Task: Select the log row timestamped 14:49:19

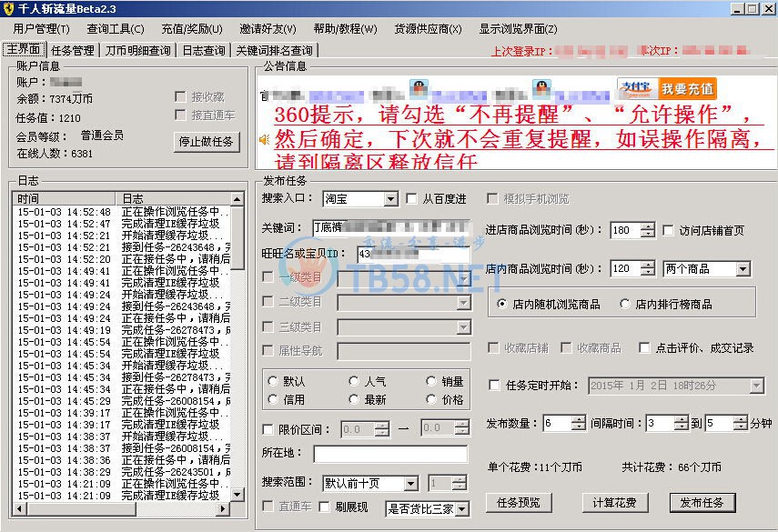Action: point(122,330)
